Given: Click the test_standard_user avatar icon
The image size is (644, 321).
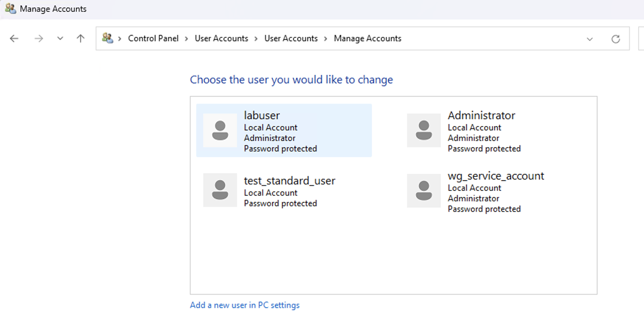Looking at the screenshot, I should pyautogui.click(x=220, y=190).
